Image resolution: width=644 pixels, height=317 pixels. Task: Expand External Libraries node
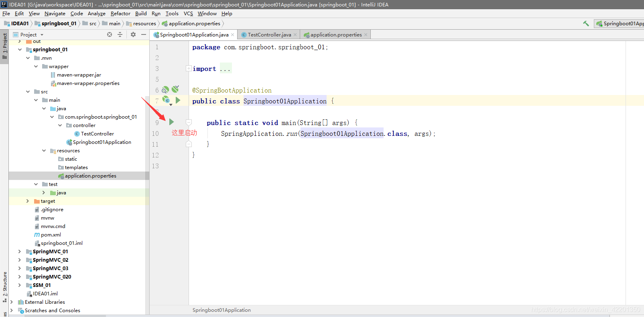(12, 302)
